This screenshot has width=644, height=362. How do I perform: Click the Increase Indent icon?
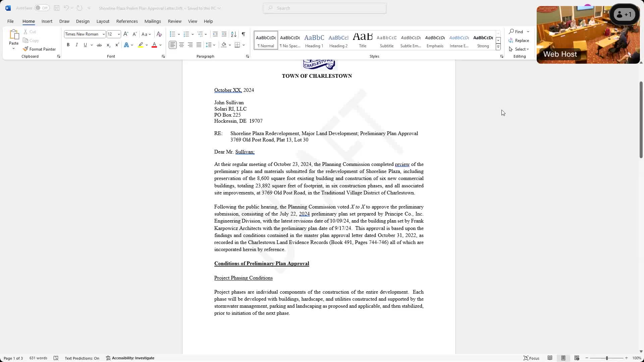coord(224,34)
